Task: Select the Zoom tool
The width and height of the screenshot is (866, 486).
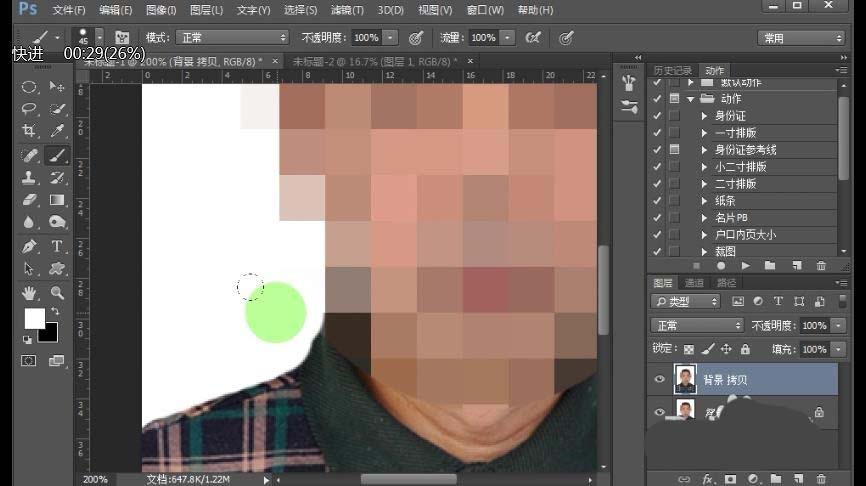Action: 56,293
